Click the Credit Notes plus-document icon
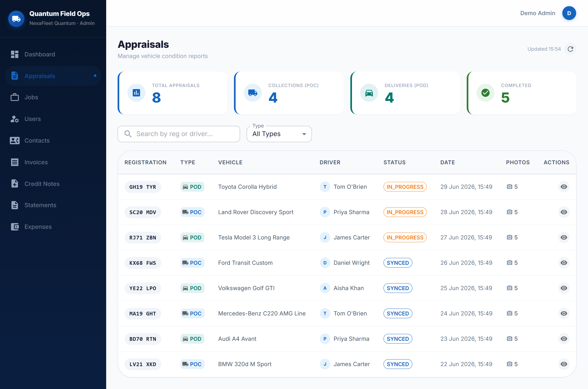The image size is (588, 389). point(15,184)
